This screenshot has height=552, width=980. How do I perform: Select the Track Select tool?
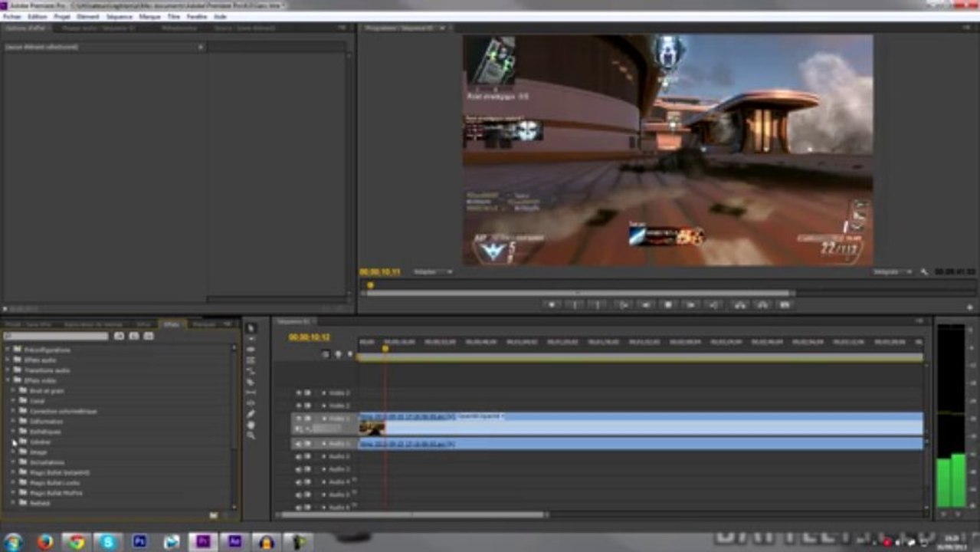pos(251,339)
